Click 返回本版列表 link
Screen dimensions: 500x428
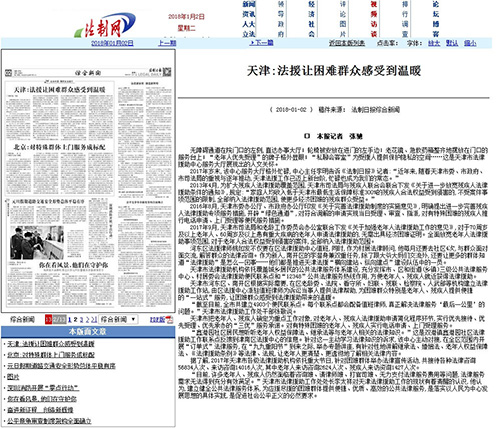point(347,43)
